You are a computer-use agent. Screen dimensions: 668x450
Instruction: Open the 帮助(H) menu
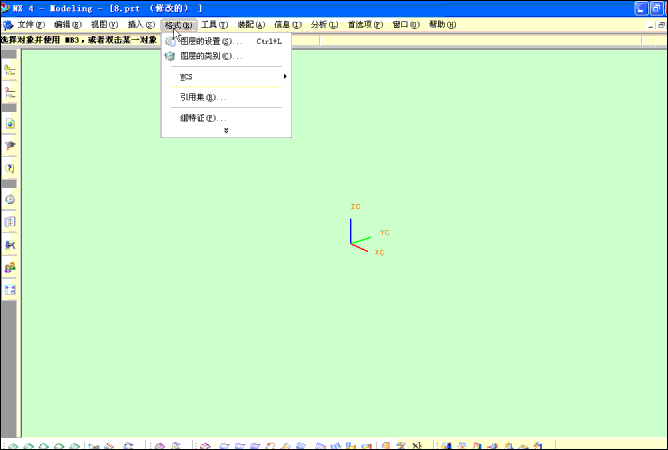tap(443, 25)
